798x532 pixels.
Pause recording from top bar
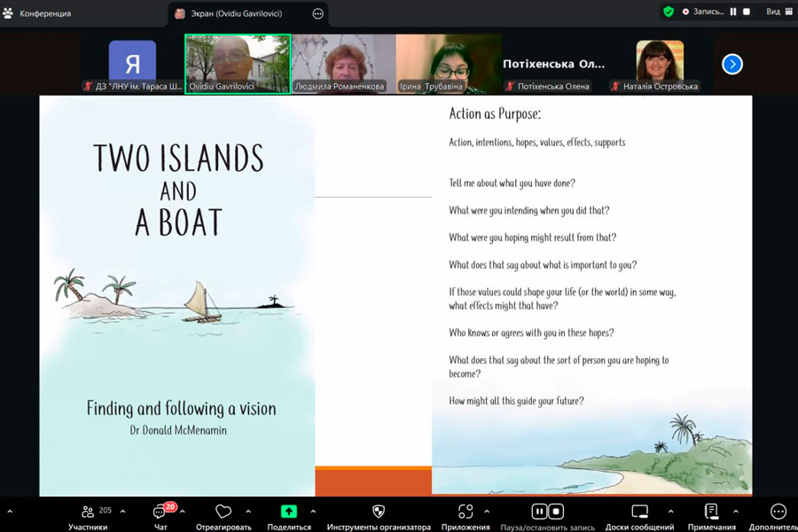pos(733,12)
